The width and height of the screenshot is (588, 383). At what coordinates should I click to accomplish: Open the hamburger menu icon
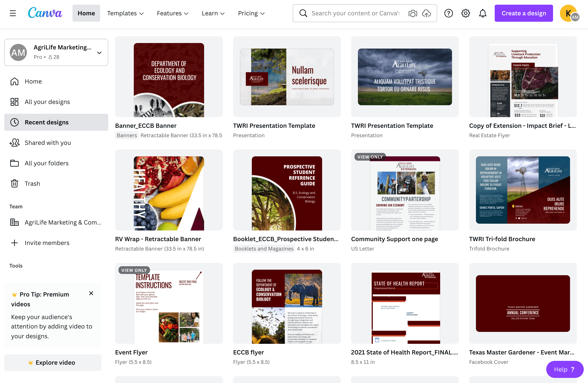click(x=13, y=13)
